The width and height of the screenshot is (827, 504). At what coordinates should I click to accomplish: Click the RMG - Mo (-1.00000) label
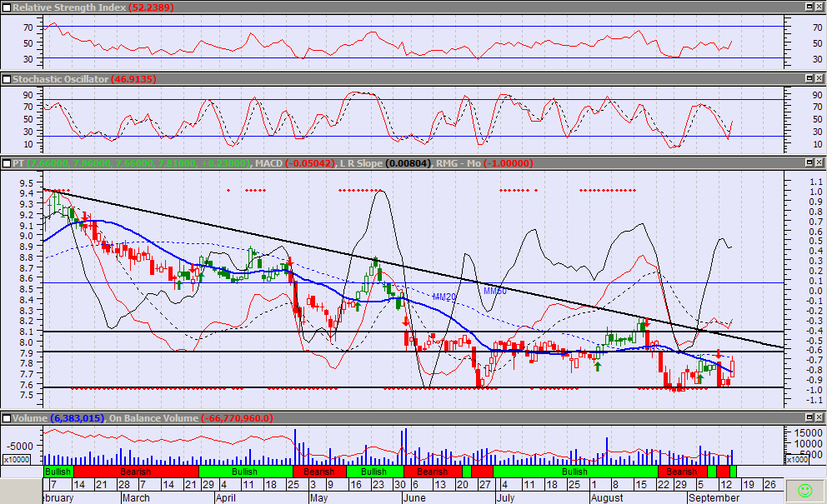[484, 163]
